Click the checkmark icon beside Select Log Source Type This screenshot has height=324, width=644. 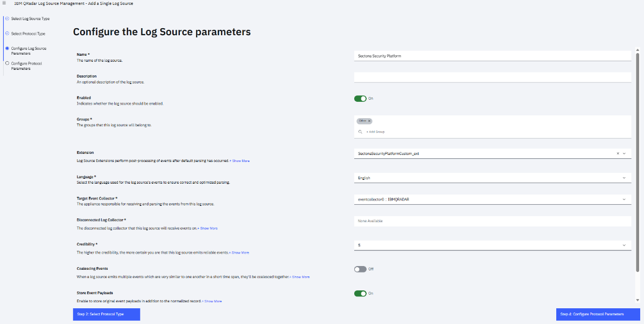pos(6,18)
